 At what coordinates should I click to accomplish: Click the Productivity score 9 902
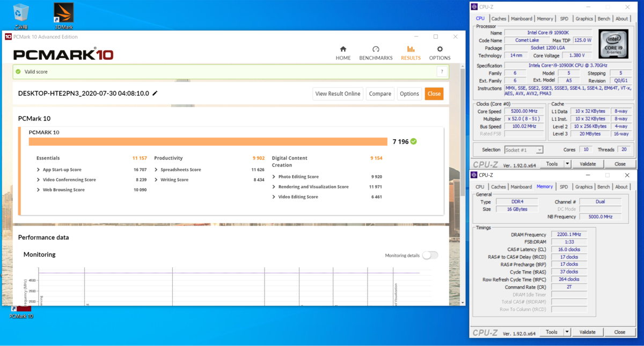[x=259, y=158]
